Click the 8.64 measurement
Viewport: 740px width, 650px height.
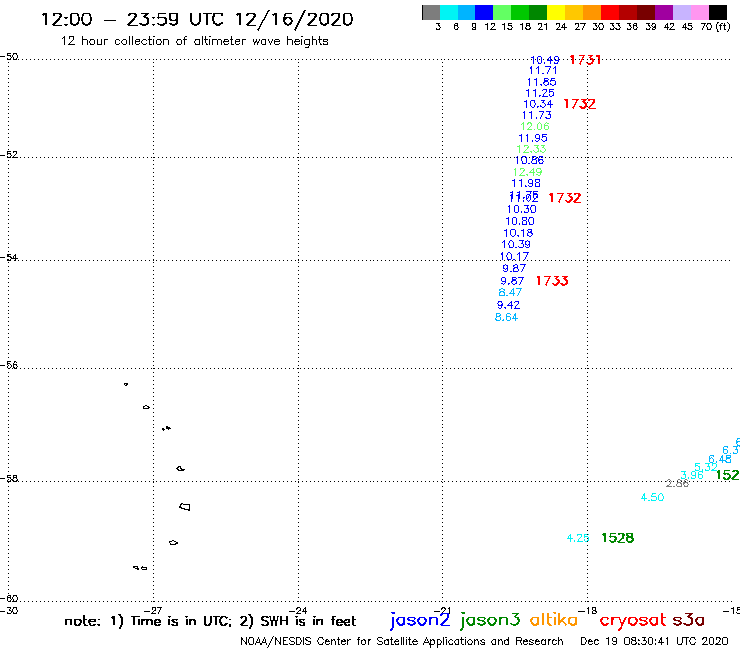pyautogui.click(x=506, y=318)
